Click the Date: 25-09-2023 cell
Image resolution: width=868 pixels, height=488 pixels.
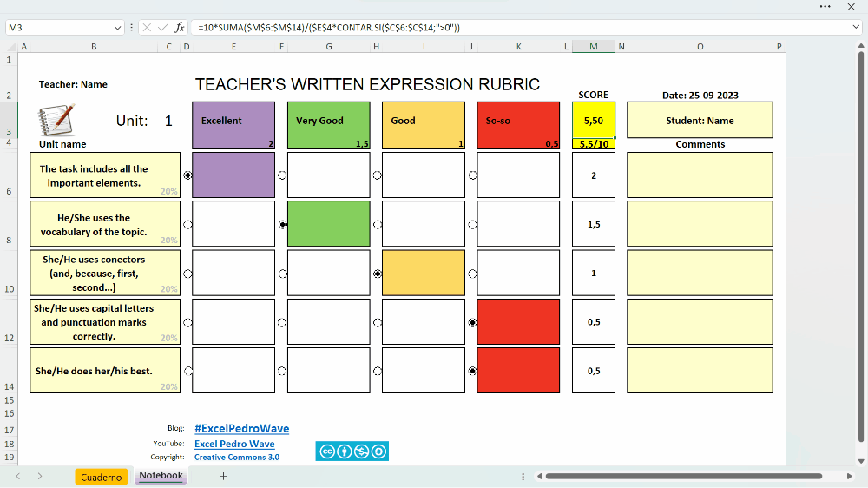point(700,96)
